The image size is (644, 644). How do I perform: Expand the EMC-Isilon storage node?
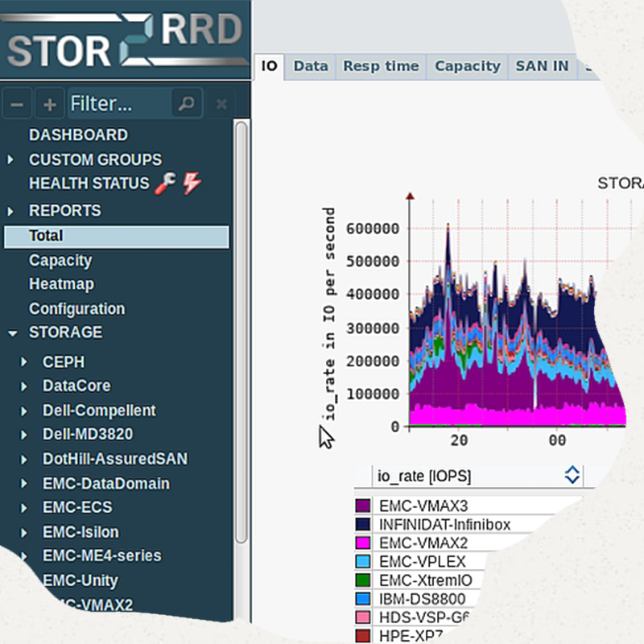tap(24, 533)
